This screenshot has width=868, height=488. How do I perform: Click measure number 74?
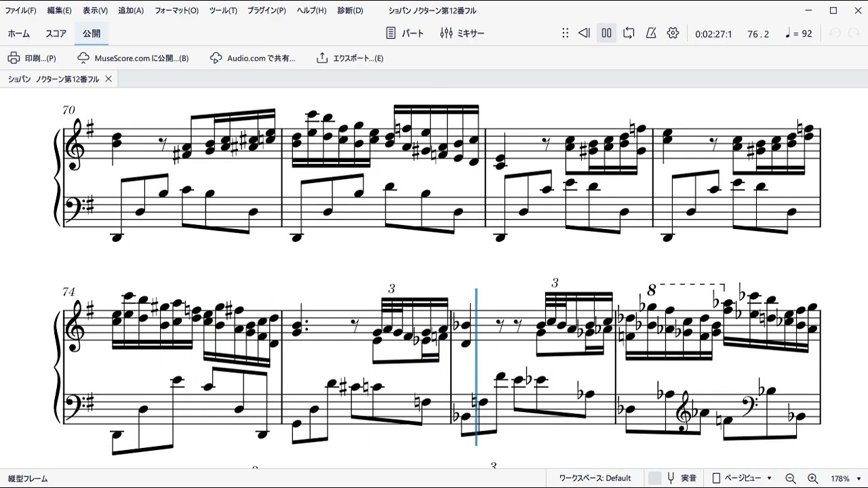[68, 291]
